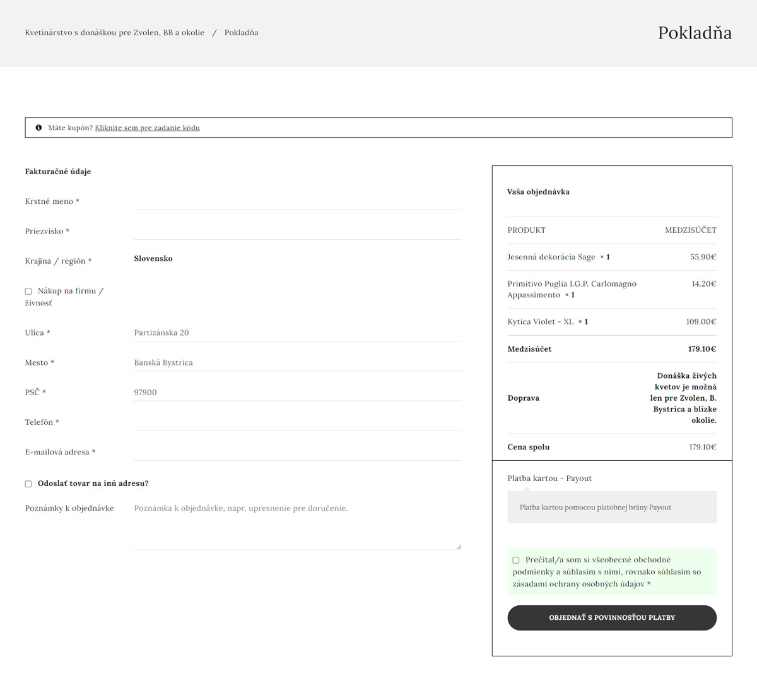Click the order notes textarea

click(x=298, y=525)
